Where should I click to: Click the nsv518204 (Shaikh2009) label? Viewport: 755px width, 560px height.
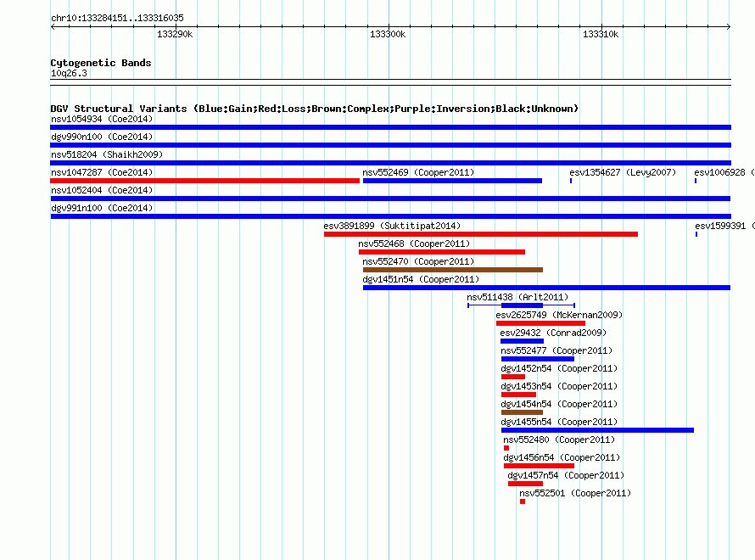pos(107,154)
